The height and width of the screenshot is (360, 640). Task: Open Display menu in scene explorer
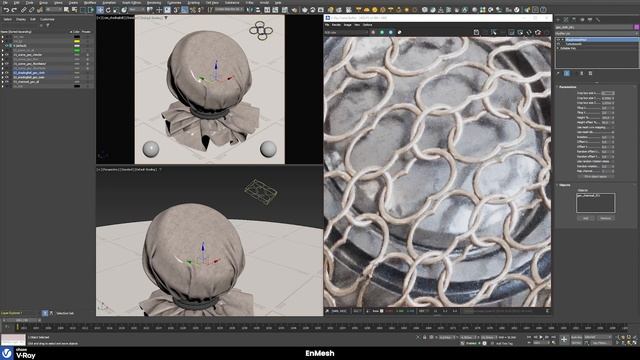click(21, 19)
